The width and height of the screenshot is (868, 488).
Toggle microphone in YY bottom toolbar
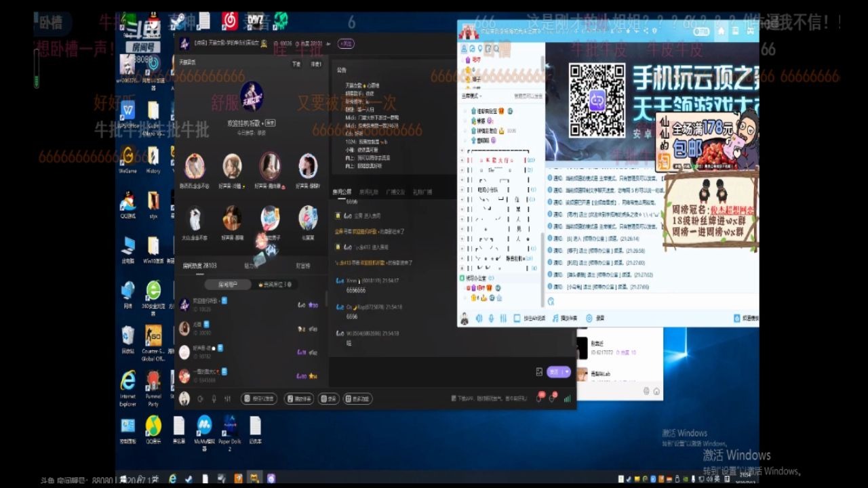point(492,318)
